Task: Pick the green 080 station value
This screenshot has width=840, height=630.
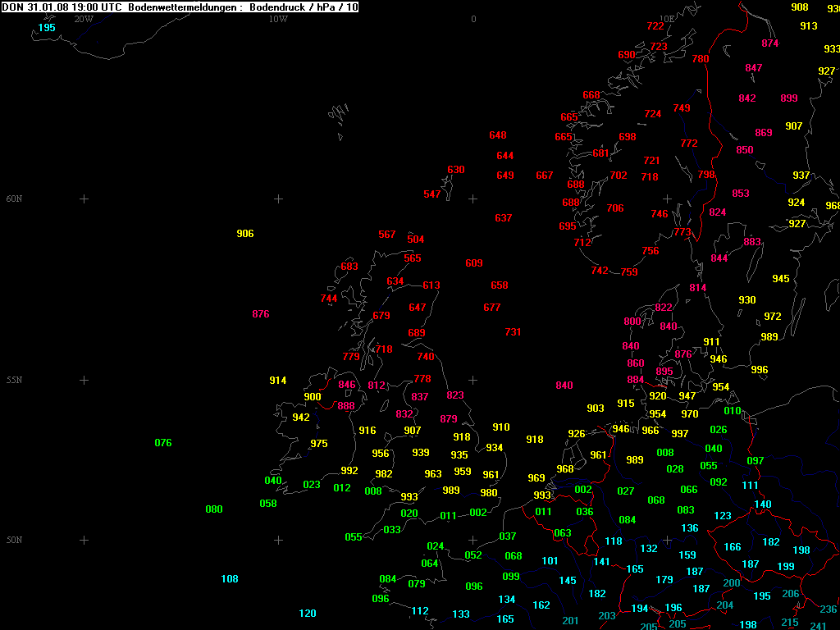Action: tap(213, 509)
